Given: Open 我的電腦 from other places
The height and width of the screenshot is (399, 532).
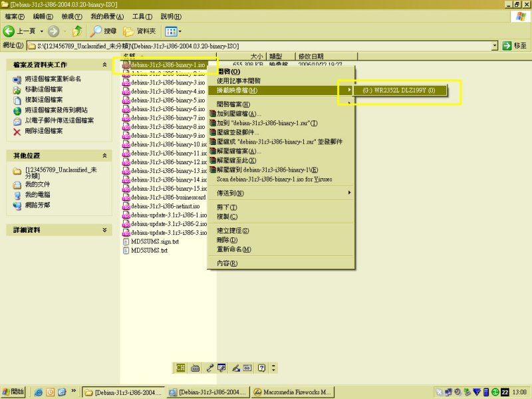Looking at the screenshot, I should pyautogui.click(x=38, y=195).
